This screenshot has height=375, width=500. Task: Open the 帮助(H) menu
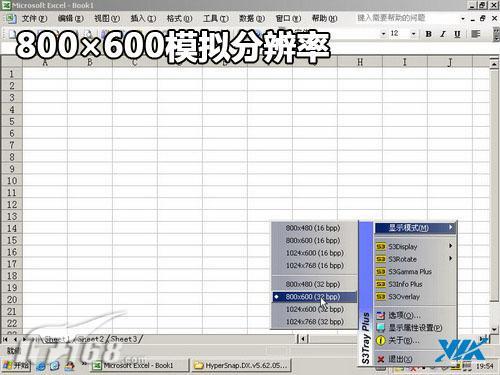tap(324, 18)
